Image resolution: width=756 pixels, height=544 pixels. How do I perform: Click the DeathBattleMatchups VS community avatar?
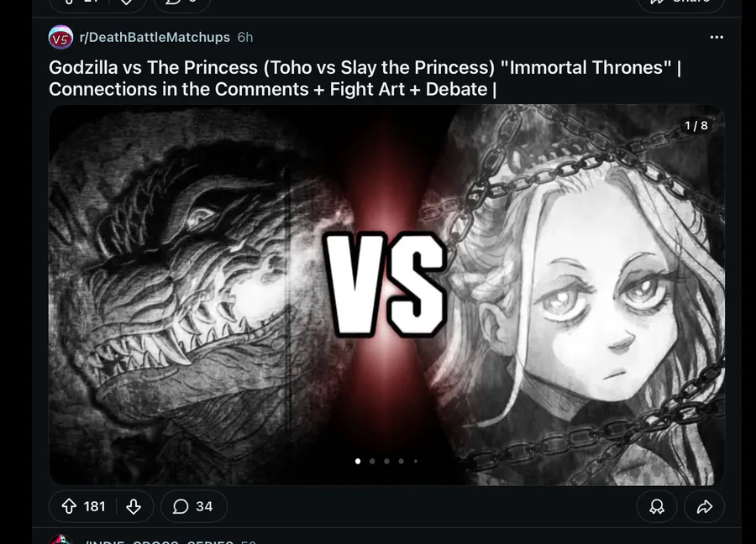60,38
